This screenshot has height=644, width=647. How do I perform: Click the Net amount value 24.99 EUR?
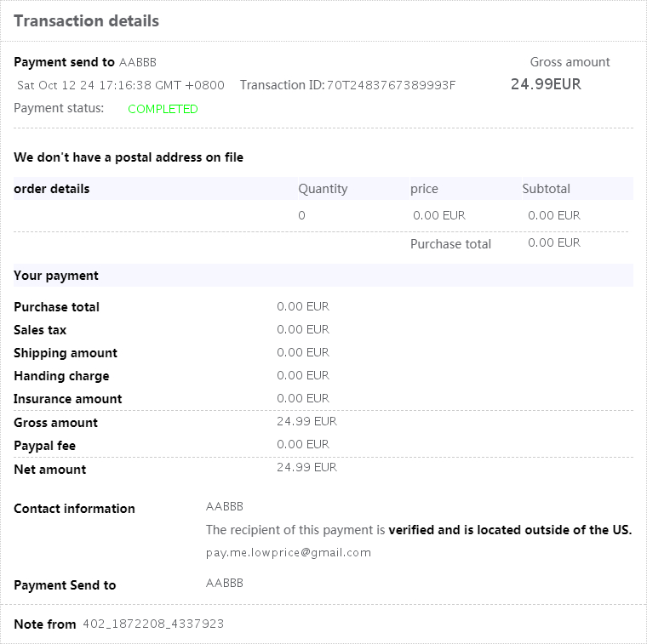(306, 467)
